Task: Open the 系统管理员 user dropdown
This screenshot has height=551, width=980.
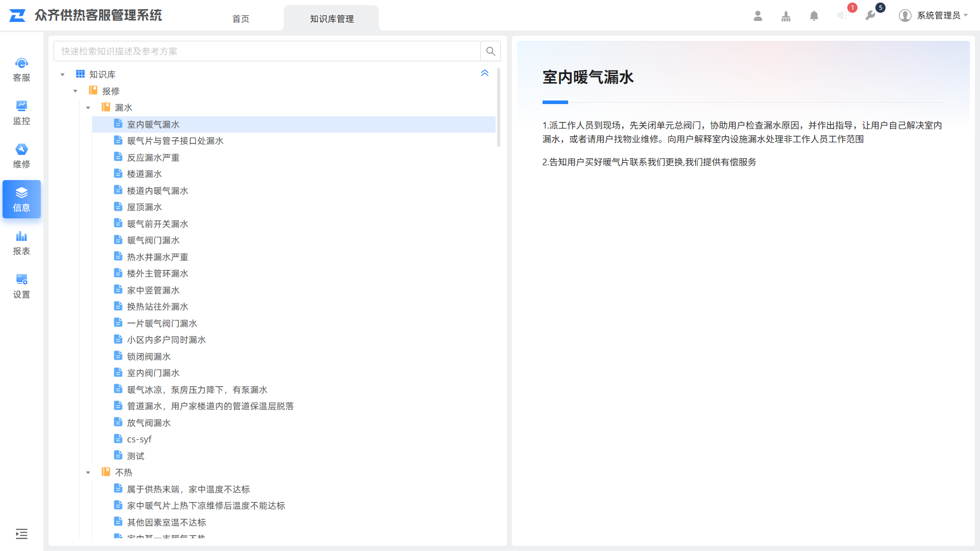Action: pyautogui.click(x=934, y=16)
